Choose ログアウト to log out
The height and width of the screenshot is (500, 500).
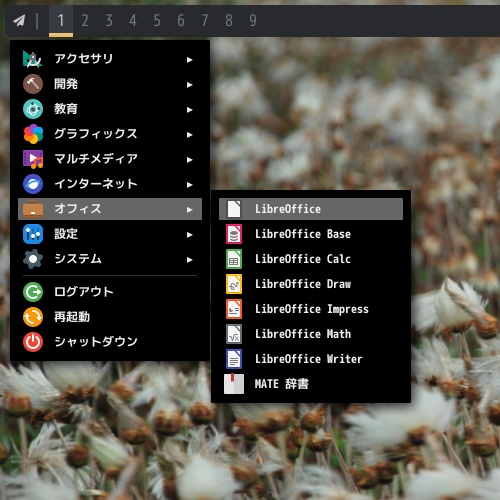pos(110,292)
